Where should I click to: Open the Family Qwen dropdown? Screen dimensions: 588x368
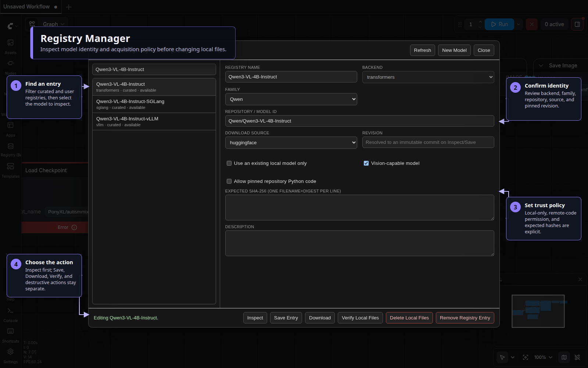(291, 99)
